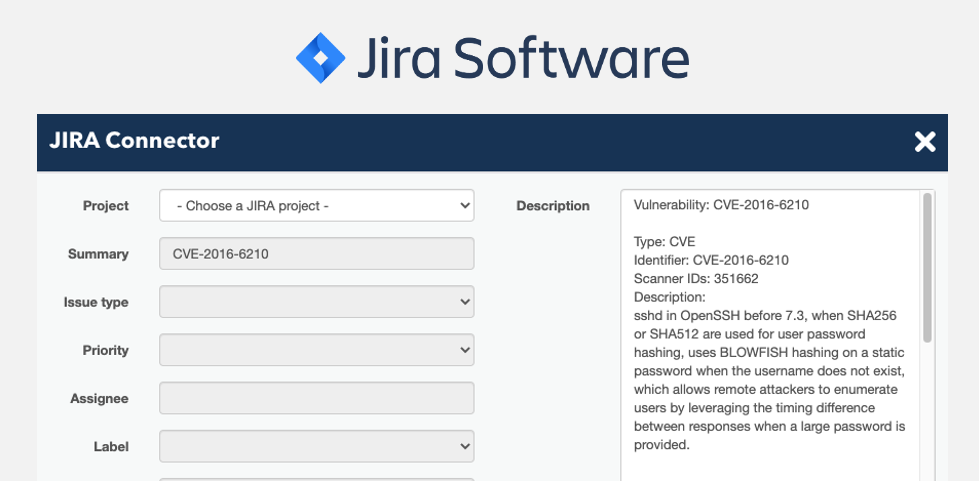Click the Type: CVE line
Viewport: 979px width, 481px height.
tap(664, 242)
